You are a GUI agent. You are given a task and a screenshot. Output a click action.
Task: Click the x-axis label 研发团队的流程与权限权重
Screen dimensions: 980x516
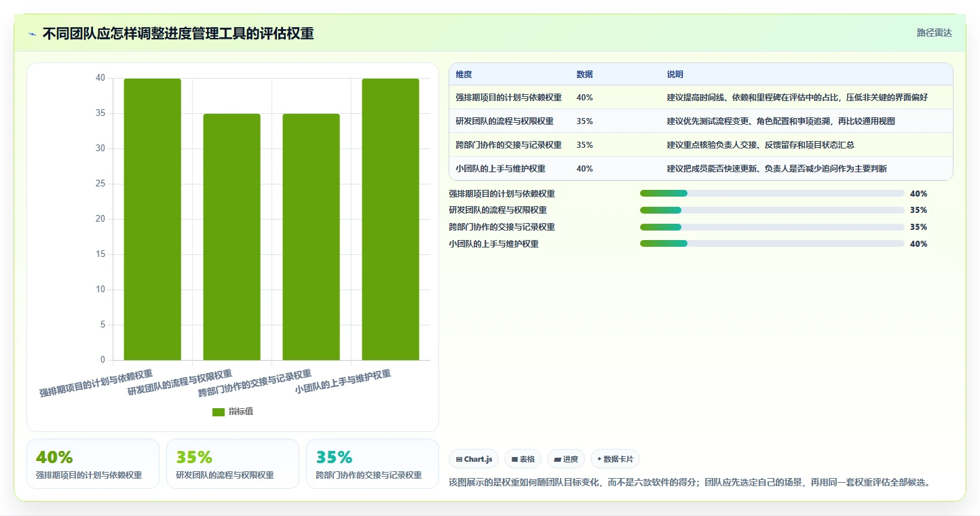[180, 383]
